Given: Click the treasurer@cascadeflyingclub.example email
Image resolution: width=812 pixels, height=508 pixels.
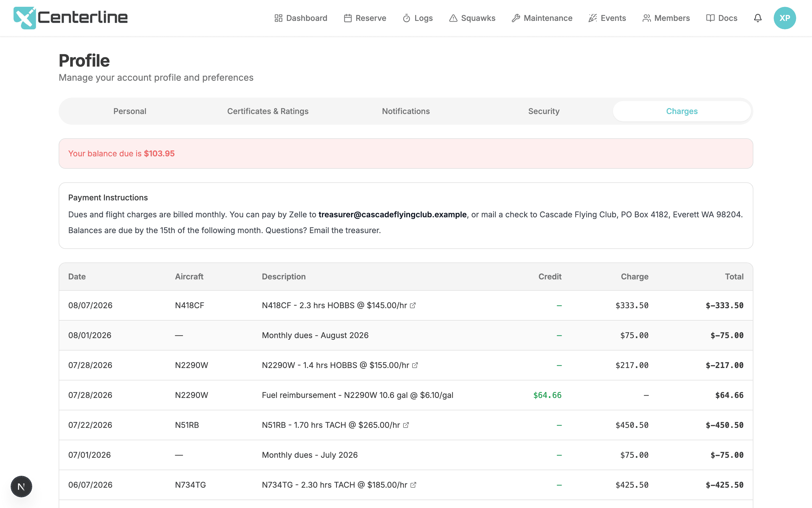Looking at the screenshot, I should 392,214.
